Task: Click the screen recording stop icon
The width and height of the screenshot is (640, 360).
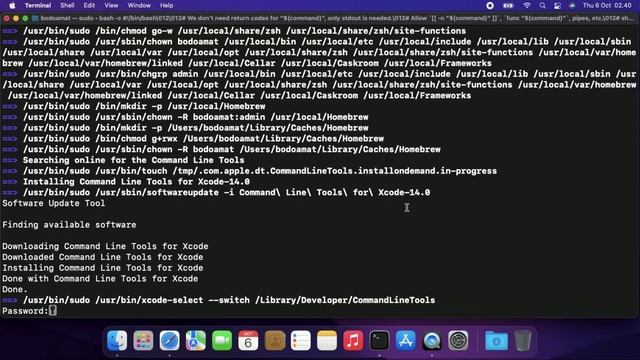Action: pos(490,5)
